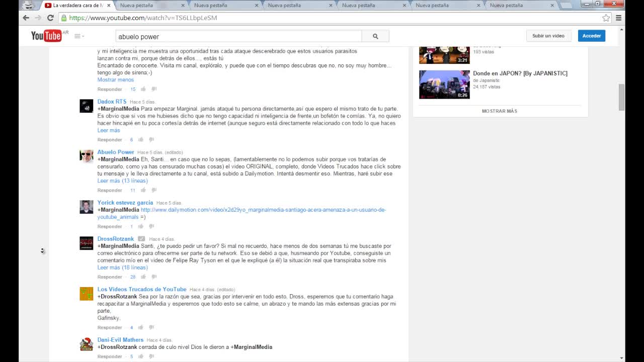644x362 pixels.
Task: Click the profile icon at top-left of browser
Action: click(x=28, y=5)
